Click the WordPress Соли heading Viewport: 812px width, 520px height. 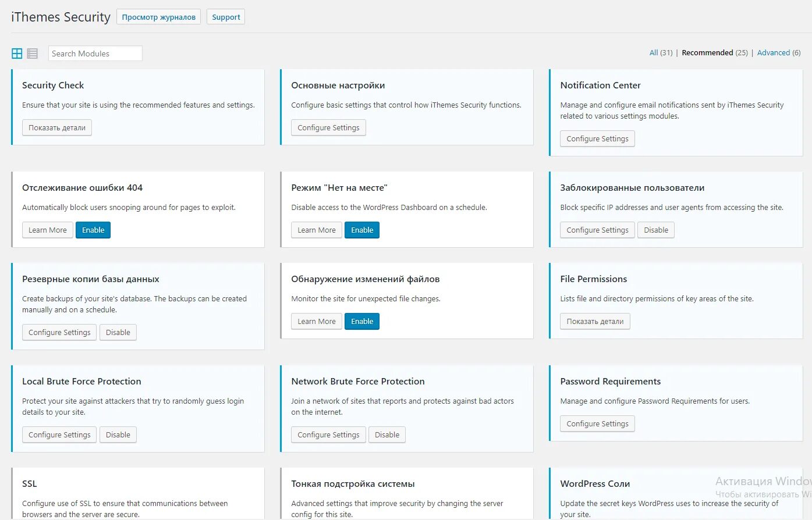(595, 484)
